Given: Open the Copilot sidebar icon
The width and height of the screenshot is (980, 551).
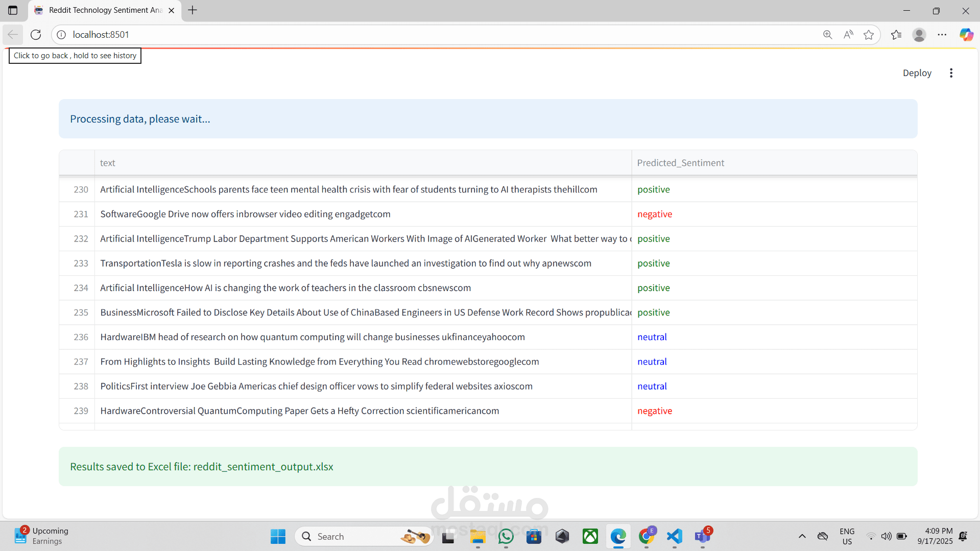Looking at the screenshot, I should pyautogui.click(x=966, y=35).
